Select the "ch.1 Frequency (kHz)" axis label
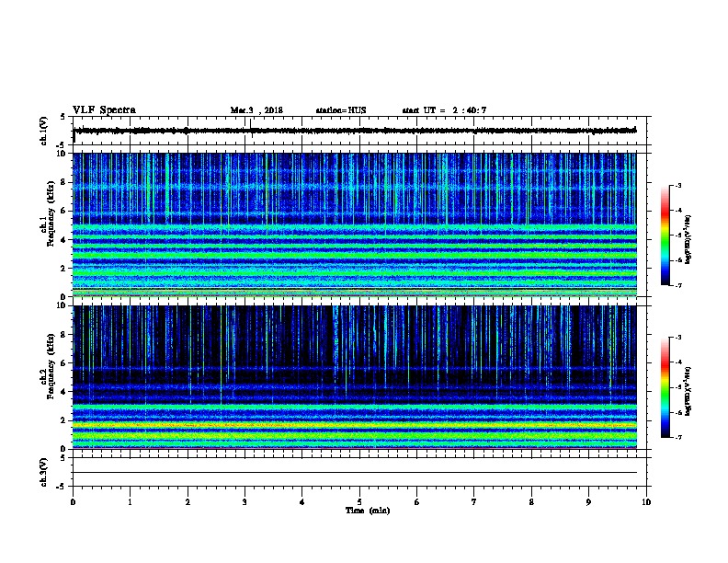 click(48, 224)
